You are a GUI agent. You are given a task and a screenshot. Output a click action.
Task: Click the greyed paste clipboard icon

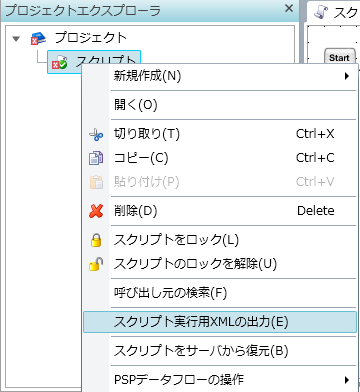point(96,182)
